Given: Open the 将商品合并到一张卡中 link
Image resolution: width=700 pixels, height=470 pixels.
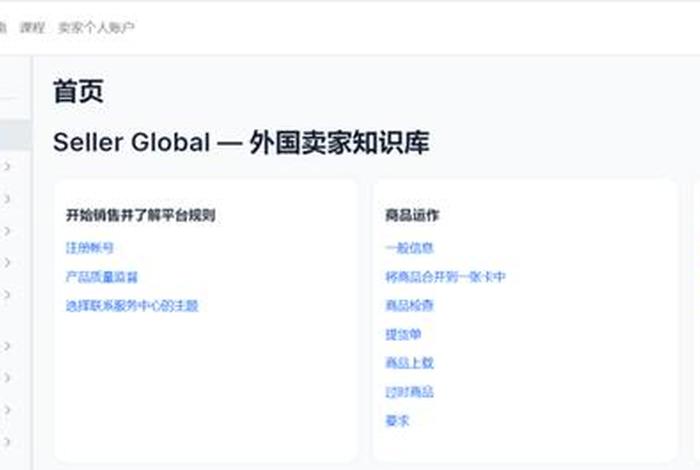Looking at the screenshot, I should (x=446, y=277).
